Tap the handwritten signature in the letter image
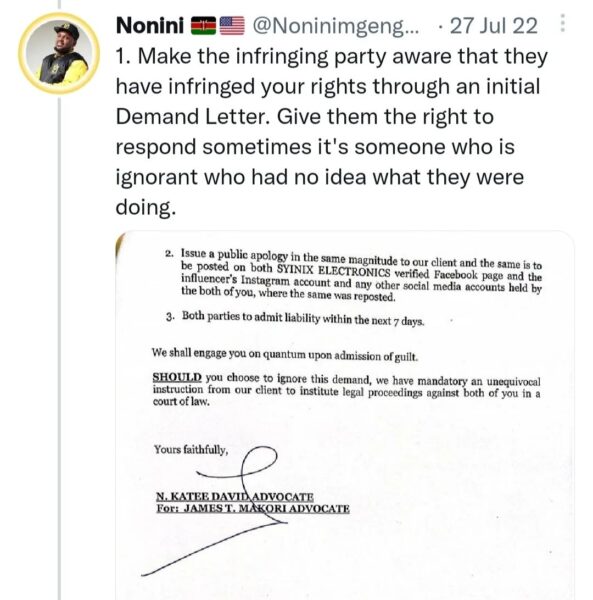 pos(214,511)
